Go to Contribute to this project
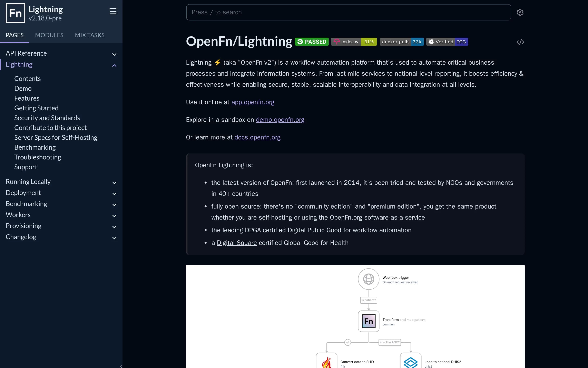This screenshot has width=588, height=368. click(x=51, y=128)
